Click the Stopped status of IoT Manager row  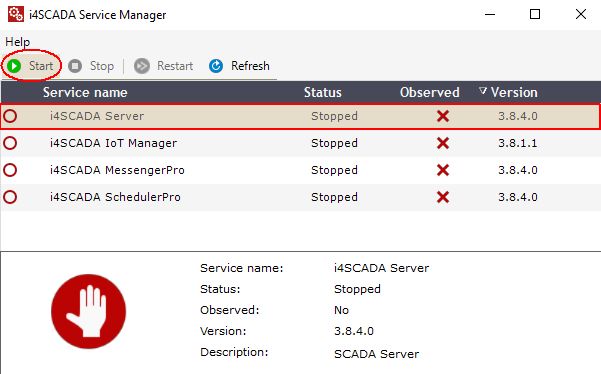tap(334, 143)
